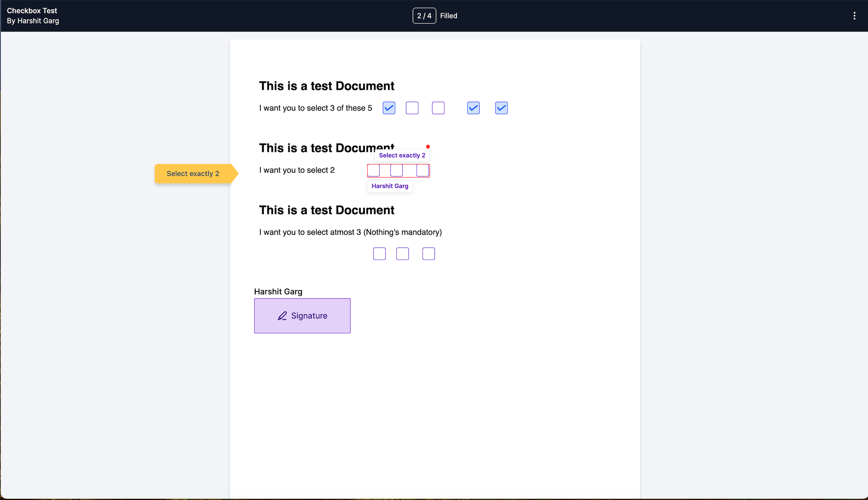
Task: Expand the three-dot overflow menu options
Action: (855, 16)
